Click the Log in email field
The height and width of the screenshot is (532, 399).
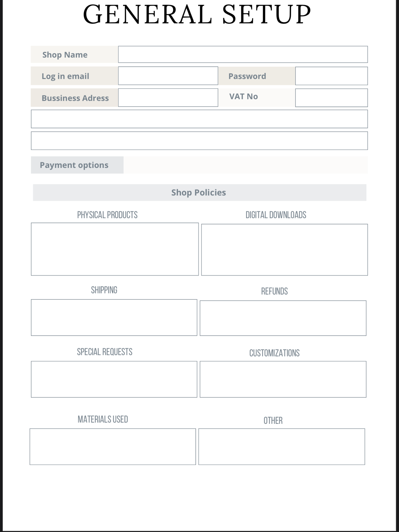[168, 76]
